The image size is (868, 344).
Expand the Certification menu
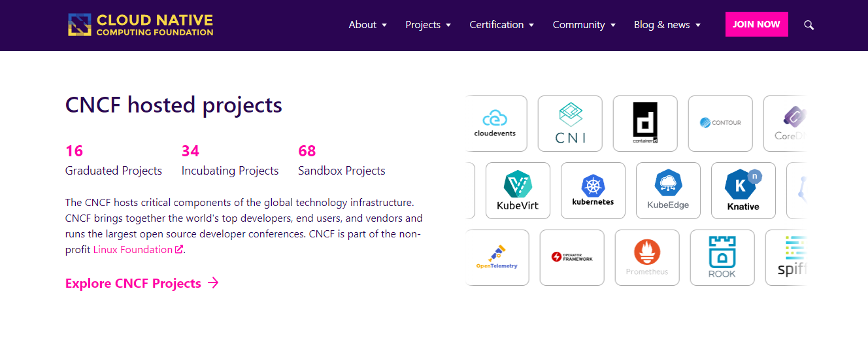pyautogui.click(x=502, y=25)
